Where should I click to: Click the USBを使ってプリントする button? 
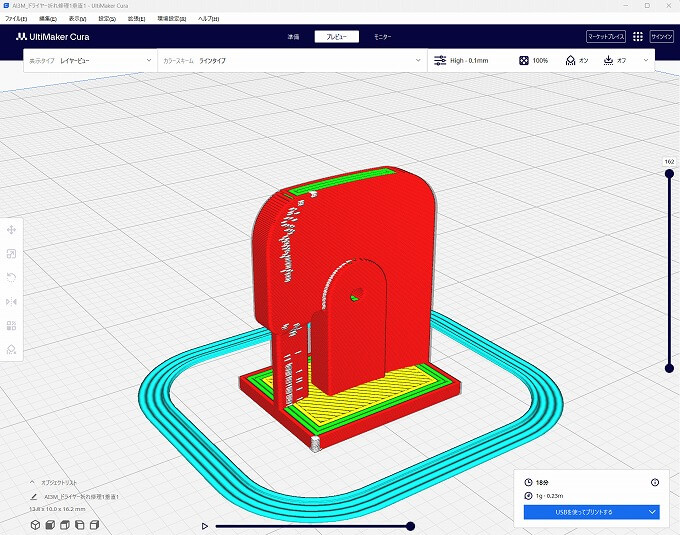tap(584, 512)
